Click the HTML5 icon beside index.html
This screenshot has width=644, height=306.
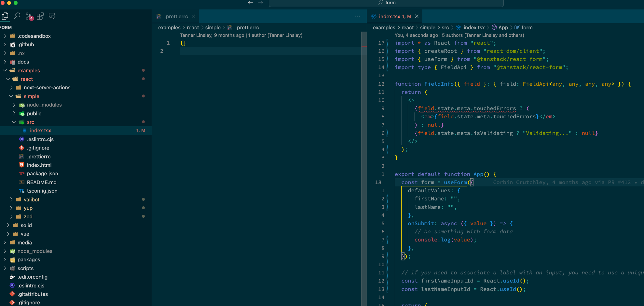coord(22,165)
